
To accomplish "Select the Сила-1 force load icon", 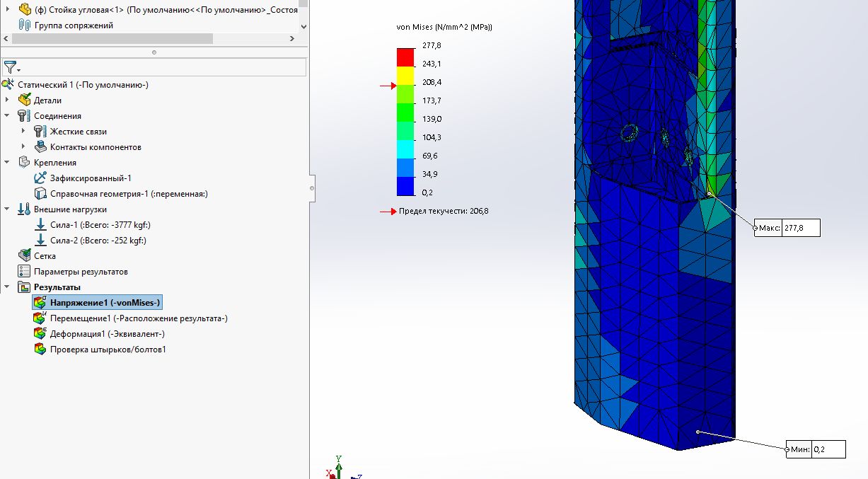I will pos(40,225).
